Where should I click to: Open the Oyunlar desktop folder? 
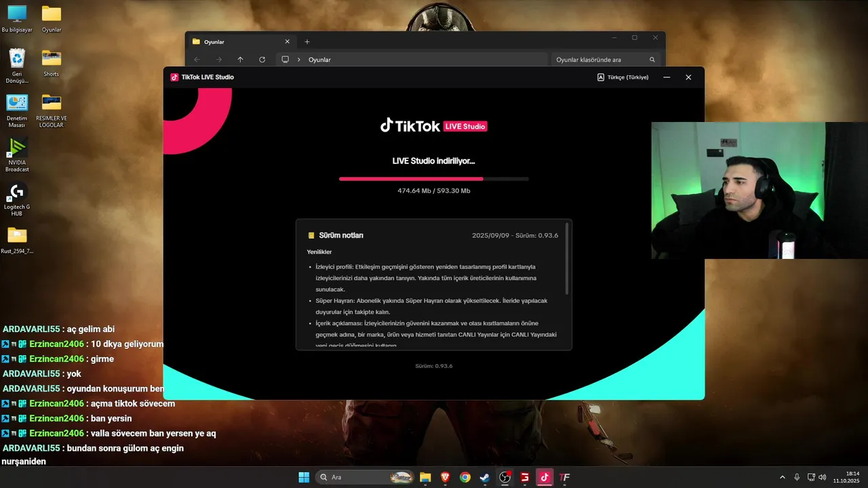(x=52, y=18)
